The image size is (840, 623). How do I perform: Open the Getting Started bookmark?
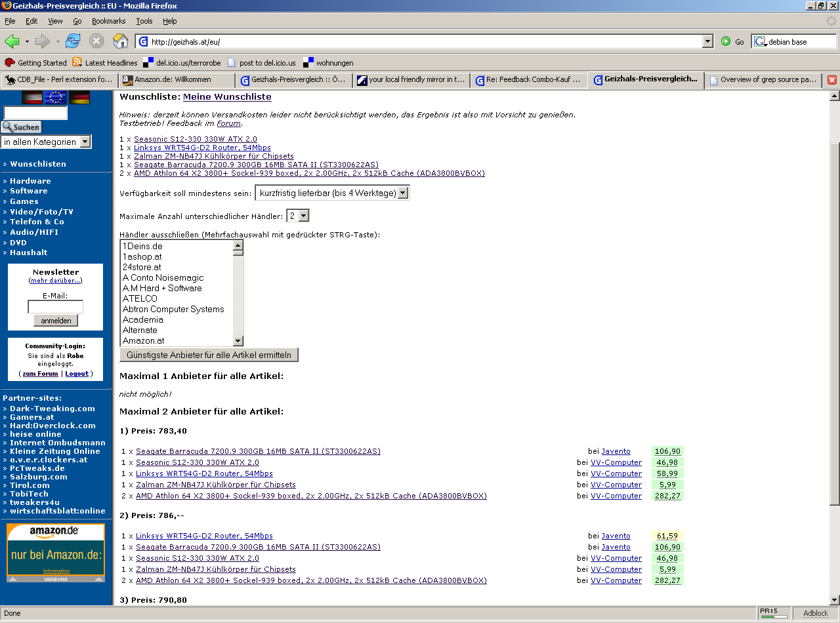point(35,63)
